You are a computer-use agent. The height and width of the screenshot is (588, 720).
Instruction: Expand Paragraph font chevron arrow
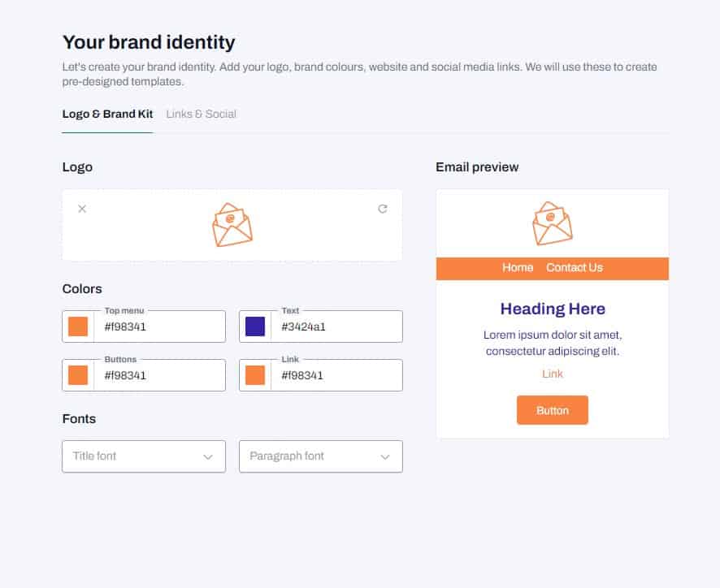[x=385, y=456]
